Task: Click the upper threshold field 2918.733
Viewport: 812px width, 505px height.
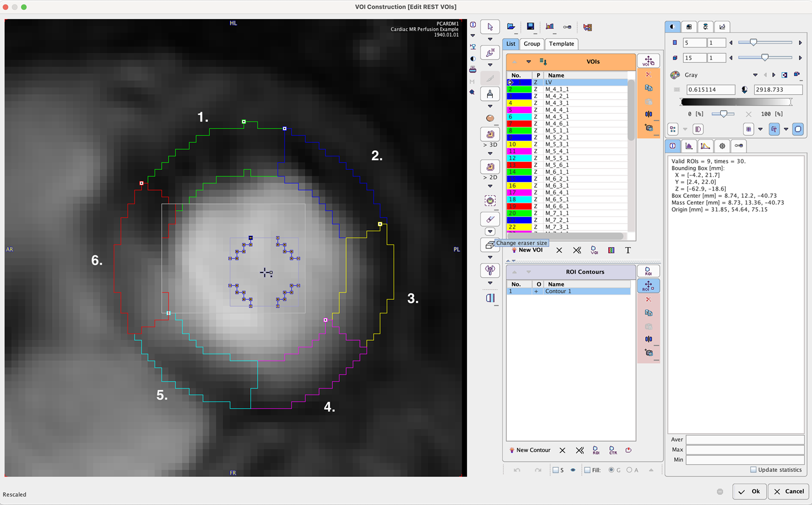Action: tap(778, 90)
